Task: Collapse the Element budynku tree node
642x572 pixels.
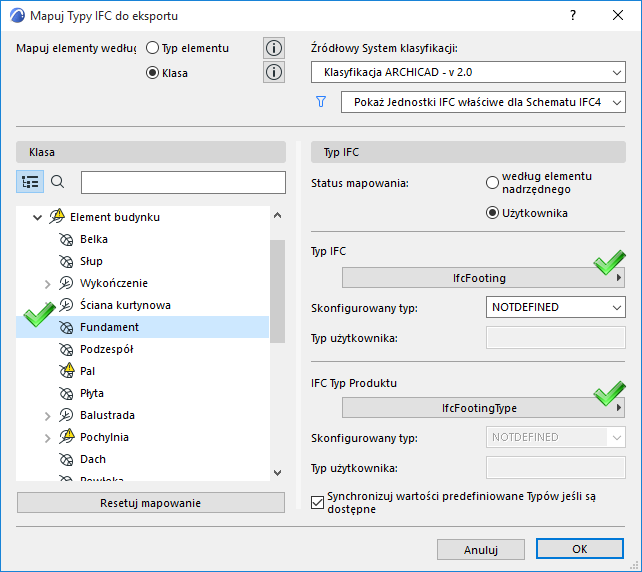Action: coord(37,217)
